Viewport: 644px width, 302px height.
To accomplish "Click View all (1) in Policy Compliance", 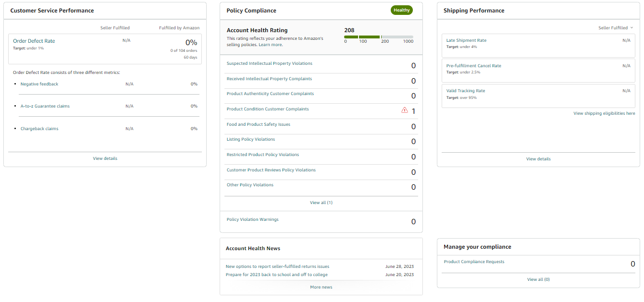I will pos(321,203).
